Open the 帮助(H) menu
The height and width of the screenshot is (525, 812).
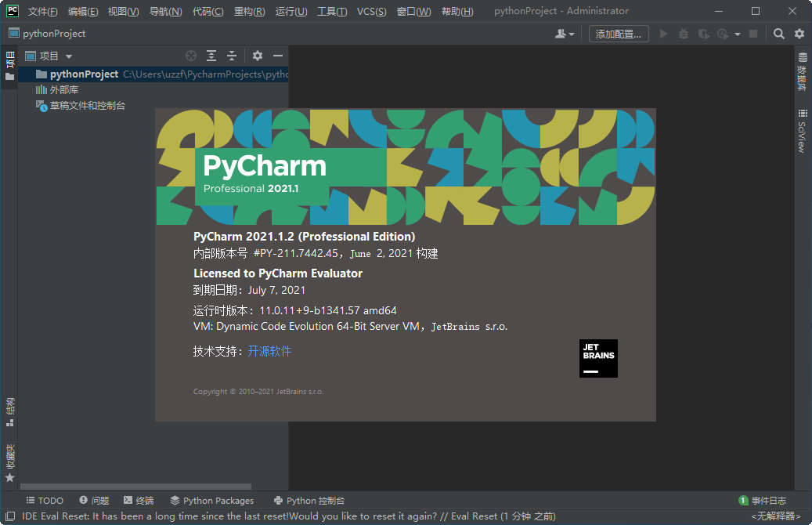coord(457,12)
